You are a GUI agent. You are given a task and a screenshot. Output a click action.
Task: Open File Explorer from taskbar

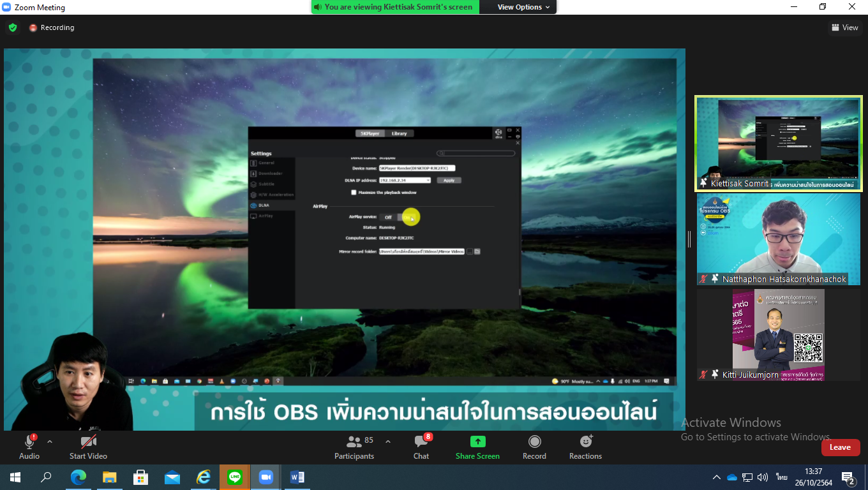click(x=109, y=477)
